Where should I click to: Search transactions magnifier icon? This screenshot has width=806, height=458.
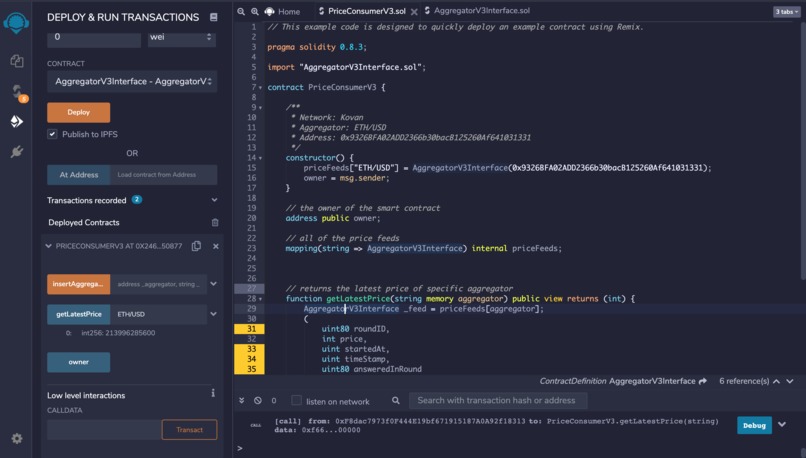(395, 400)
